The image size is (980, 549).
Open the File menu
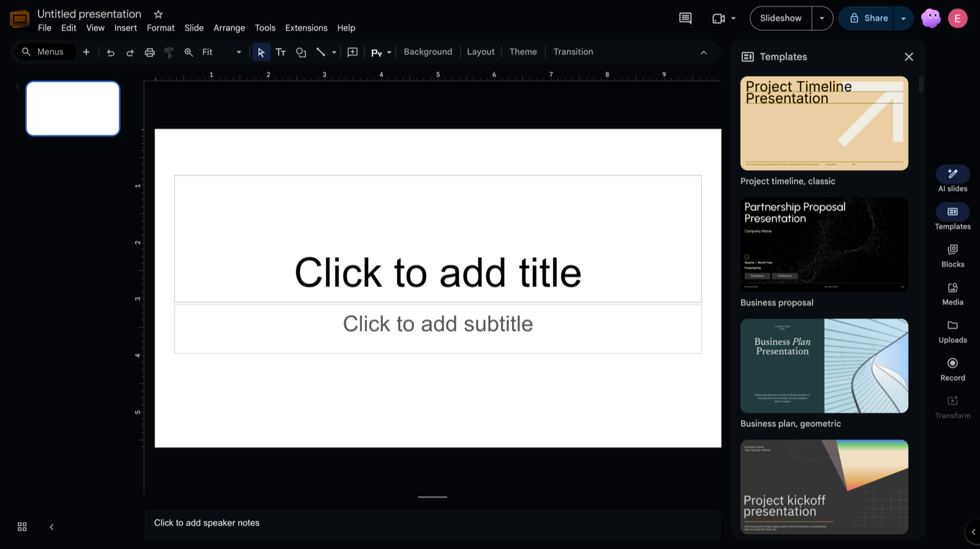coord(45,28)
